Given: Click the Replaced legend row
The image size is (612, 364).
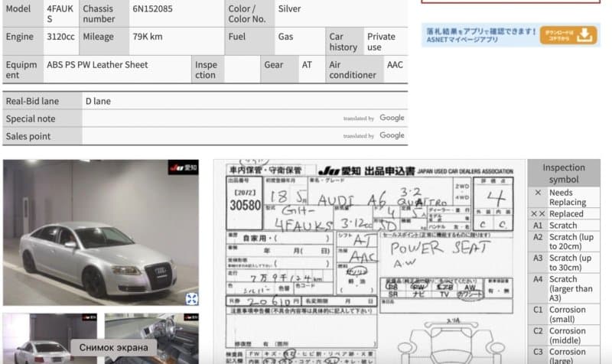Looking at the screenshot, I should click(x=564, y=213).
